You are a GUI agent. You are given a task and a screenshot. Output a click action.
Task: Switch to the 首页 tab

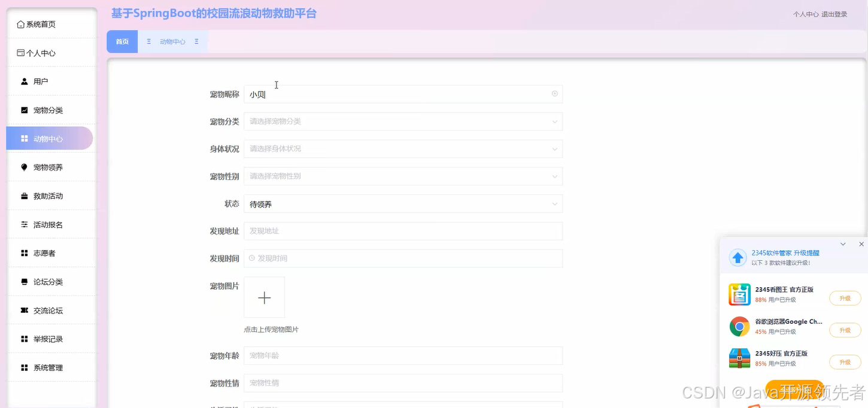(122, 42)
